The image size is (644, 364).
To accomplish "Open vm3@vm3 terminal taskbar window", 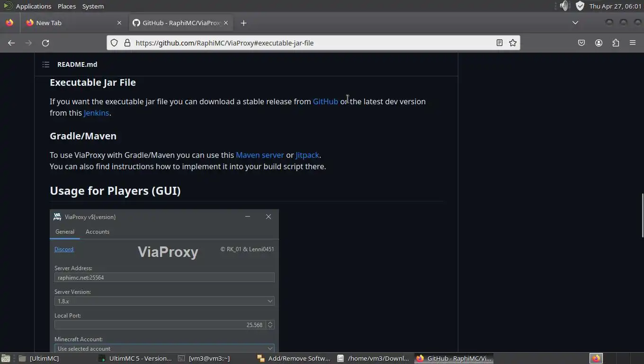I will point(204,358).
